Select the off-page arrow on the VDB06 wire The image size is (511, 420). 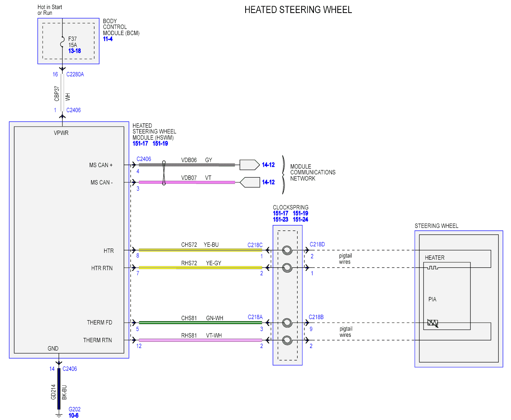click(250, 165)
